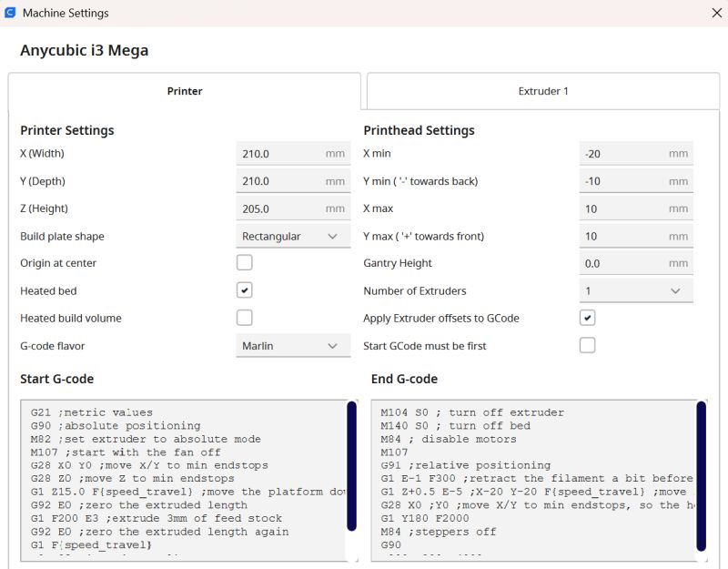Click the Start G-code scrollbar
Viewport: 728px width, 569px height.
point(352,478)
